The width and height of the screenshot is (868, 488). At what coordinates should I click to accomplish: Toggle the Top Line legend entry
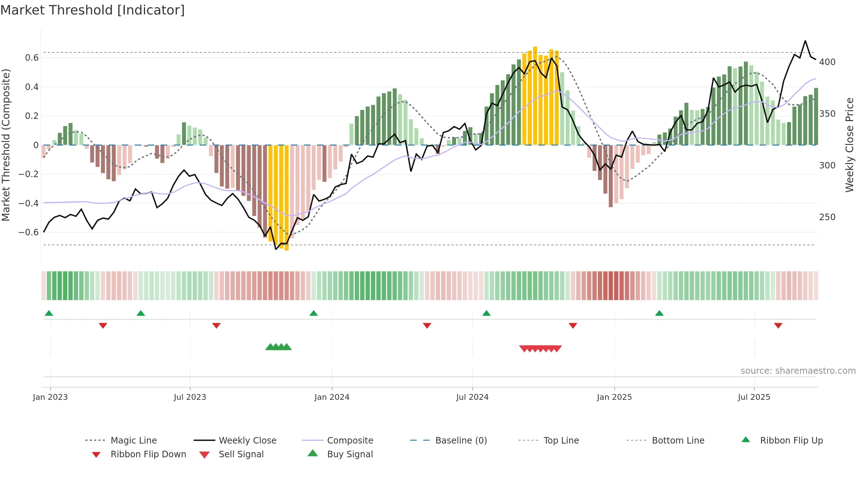(x=549, y=440)
